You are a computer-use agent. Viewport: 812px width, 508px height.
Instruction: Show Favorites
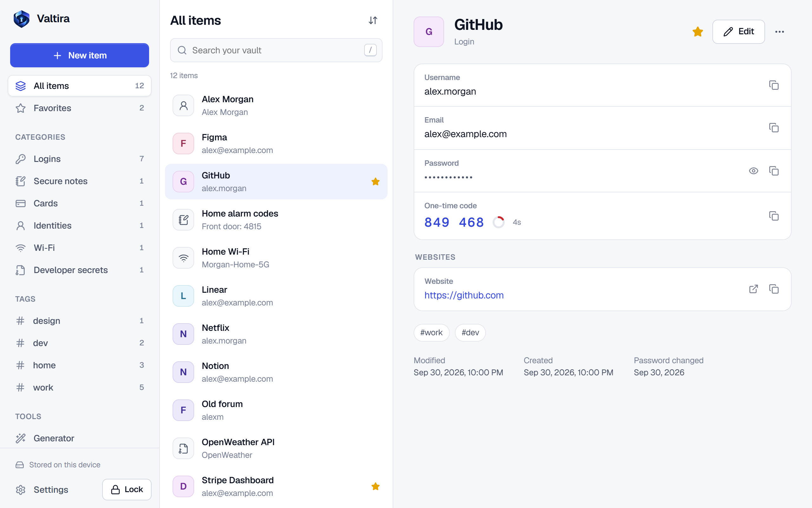click(80, 108)
